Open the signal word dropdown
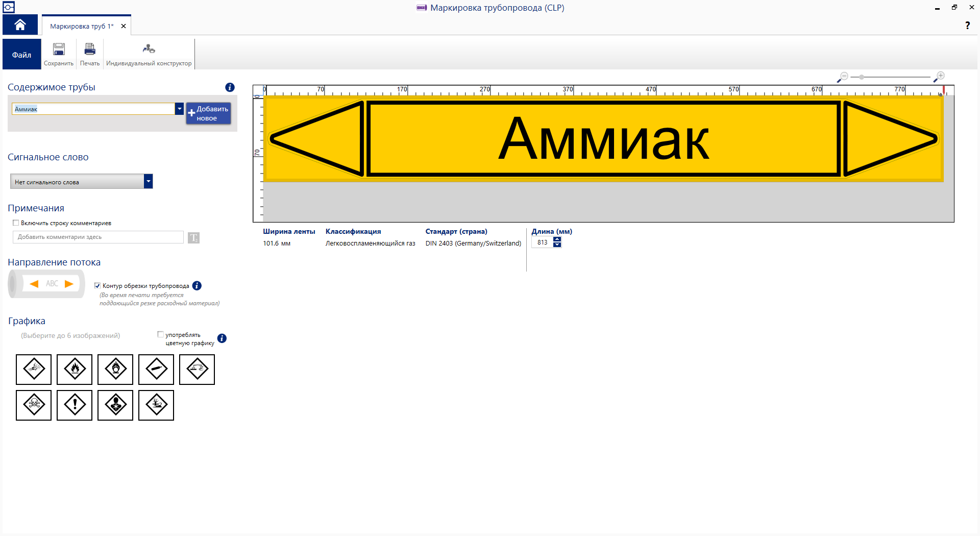This screenshot has width=980, height=536. [149, 181]
